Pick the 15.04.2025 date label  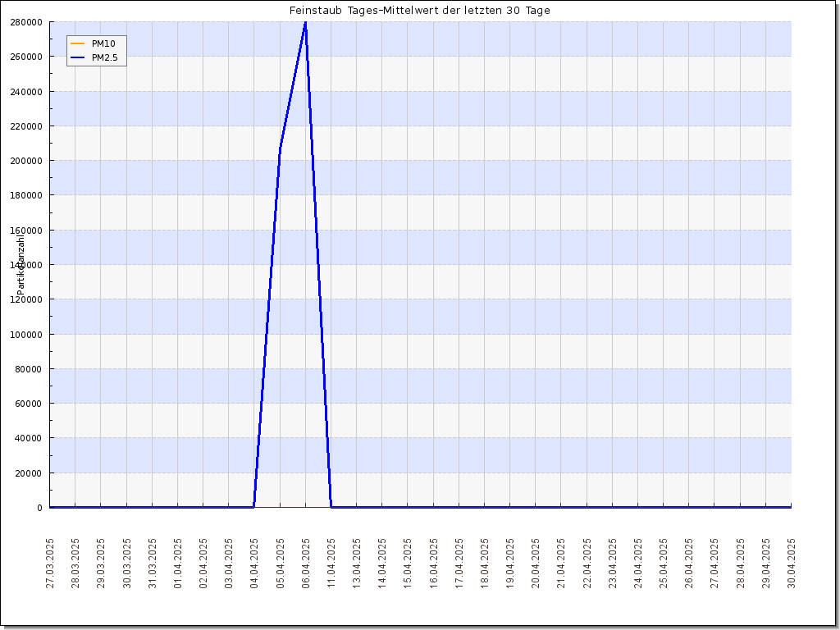point(408,564)
